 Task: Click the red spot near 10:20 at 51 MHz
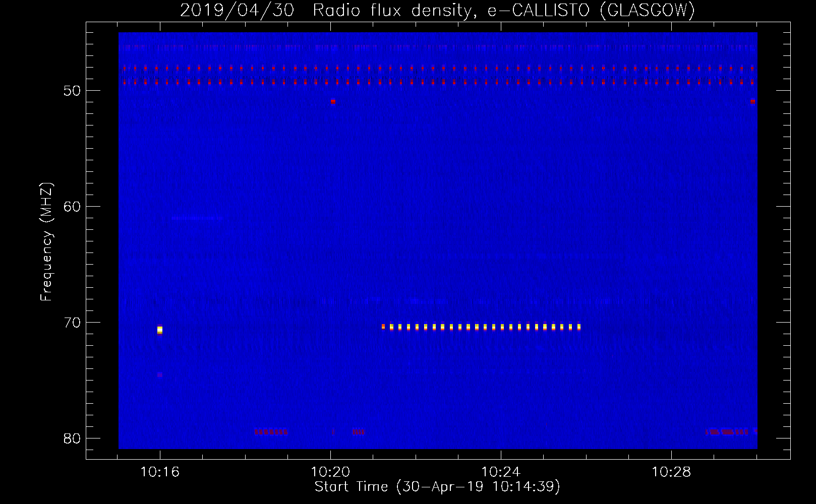333,101
